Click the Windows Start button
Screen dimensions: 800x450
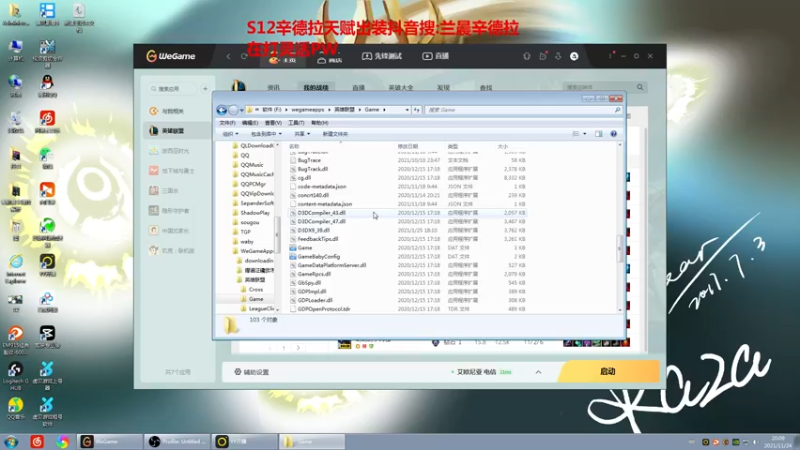11,441
